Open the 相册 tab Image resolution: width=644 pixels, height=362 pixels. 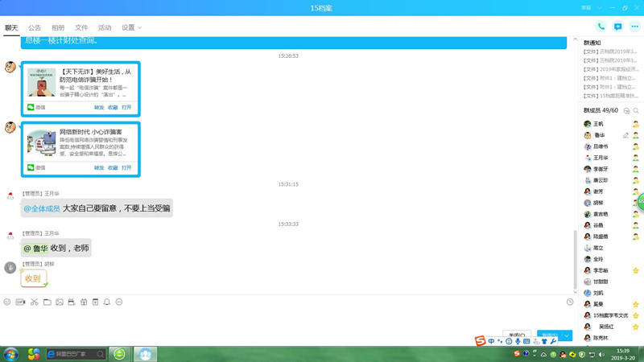tap(58, 27)
